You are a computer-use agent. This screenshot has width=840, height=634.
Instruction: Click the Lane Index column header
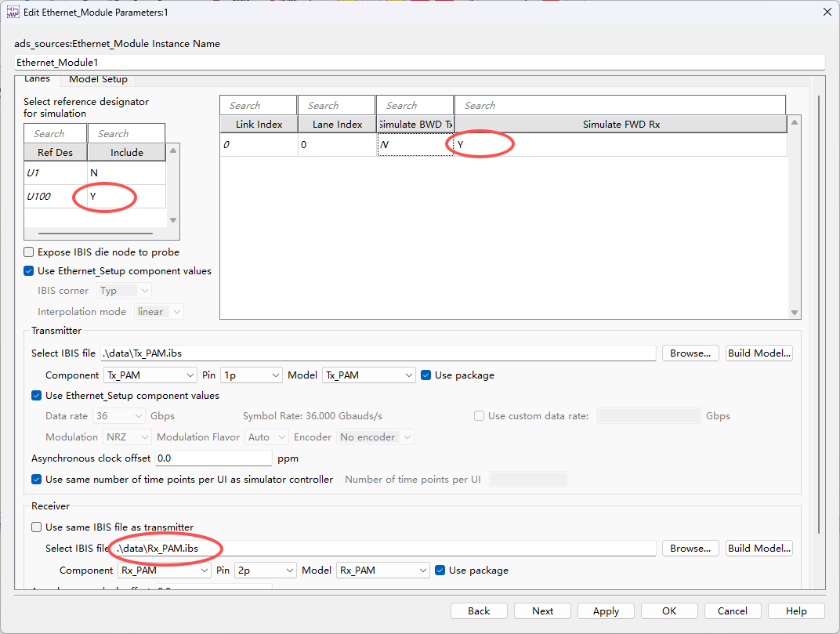(337, 125)
